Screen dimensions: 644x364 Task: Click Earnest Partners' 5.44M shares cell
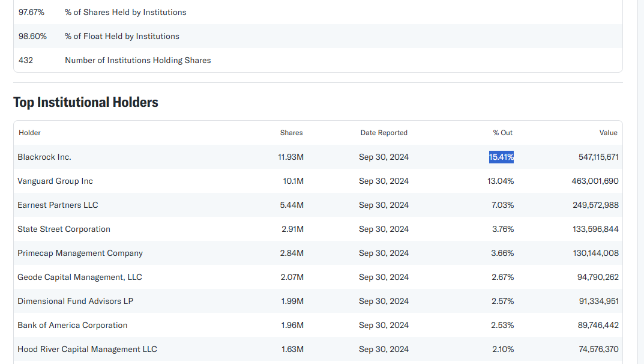pyautogui.click(x=292, y=205)
